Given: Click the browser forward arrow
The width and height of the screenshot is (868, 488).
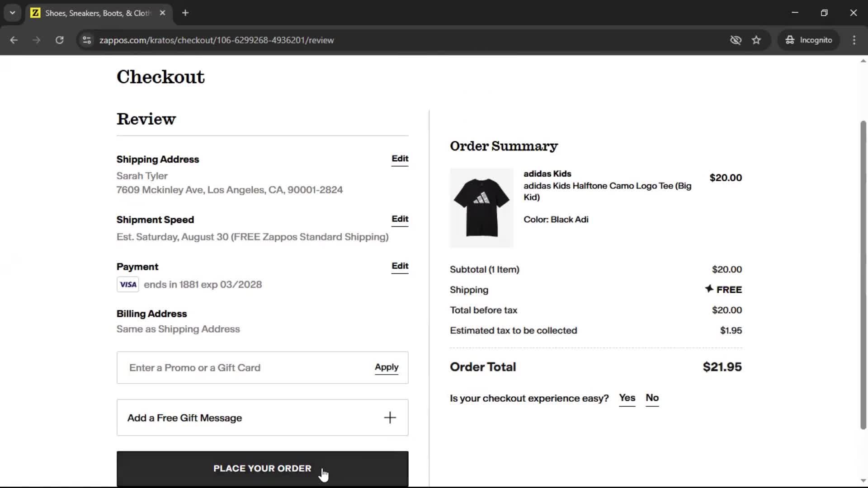Looking at the screenshot, I should point(36,40).
